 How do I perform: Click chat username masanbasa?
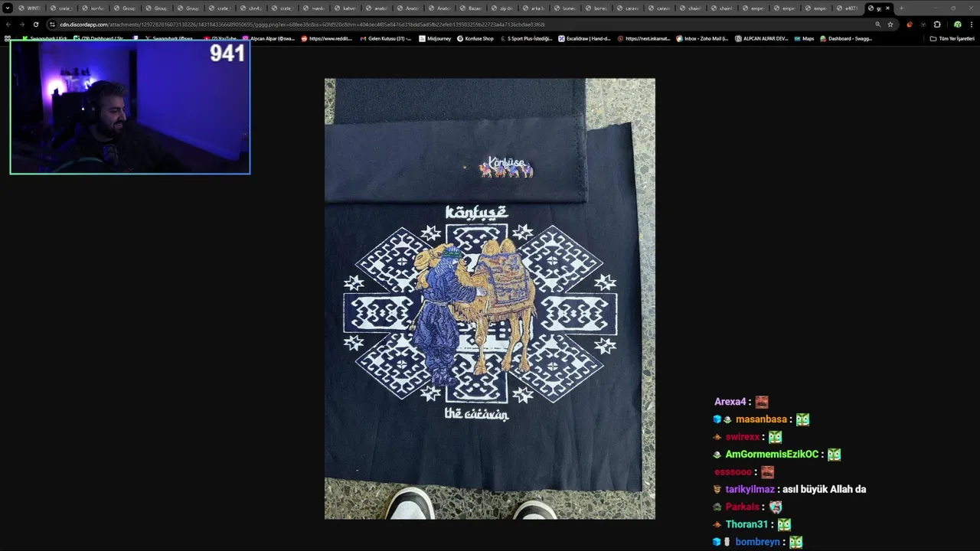tap(761, 419)
